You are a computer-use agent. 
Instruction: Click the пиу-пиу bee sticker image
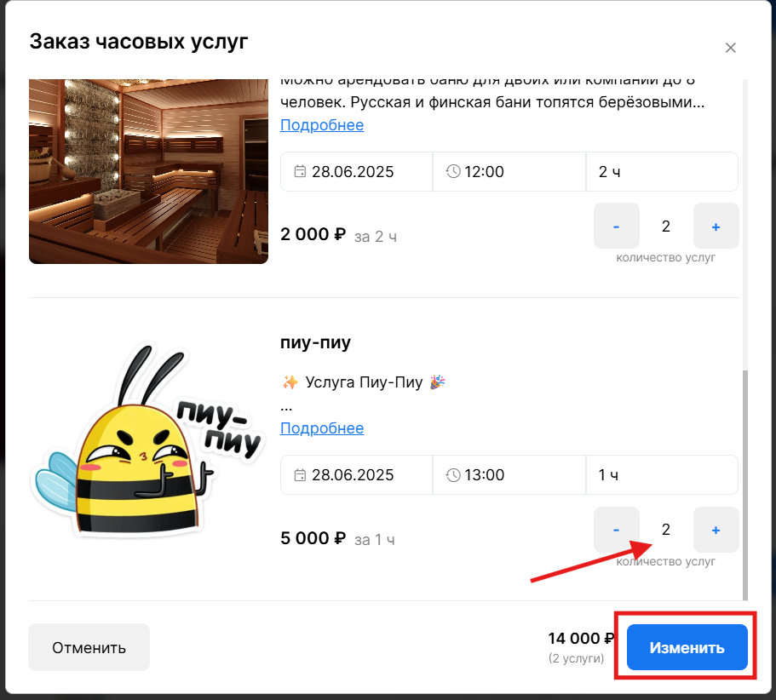148,440
